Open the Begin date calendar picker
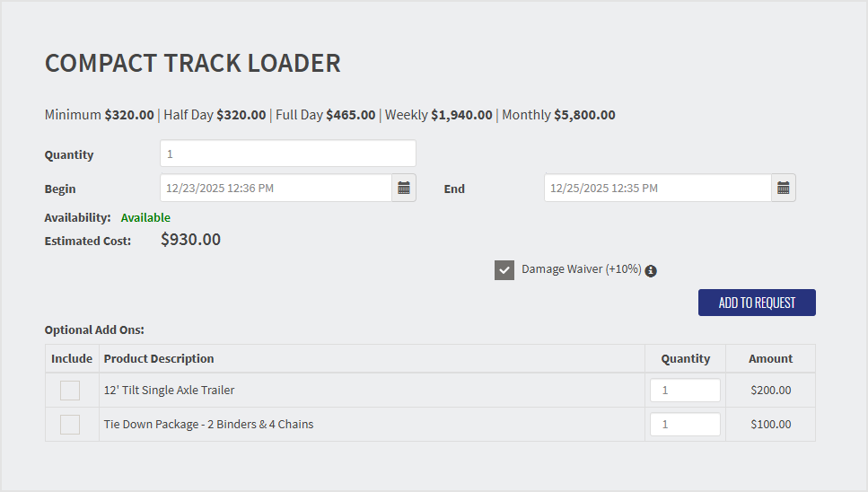Viewport: 868px width, 492px height. (404, 188)
